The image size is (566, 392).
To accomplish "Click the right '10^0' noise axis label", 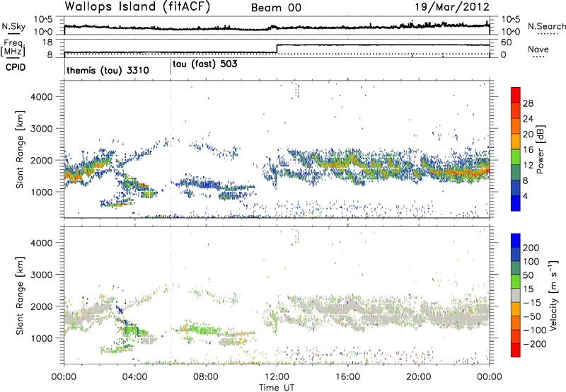I will 511,32.
